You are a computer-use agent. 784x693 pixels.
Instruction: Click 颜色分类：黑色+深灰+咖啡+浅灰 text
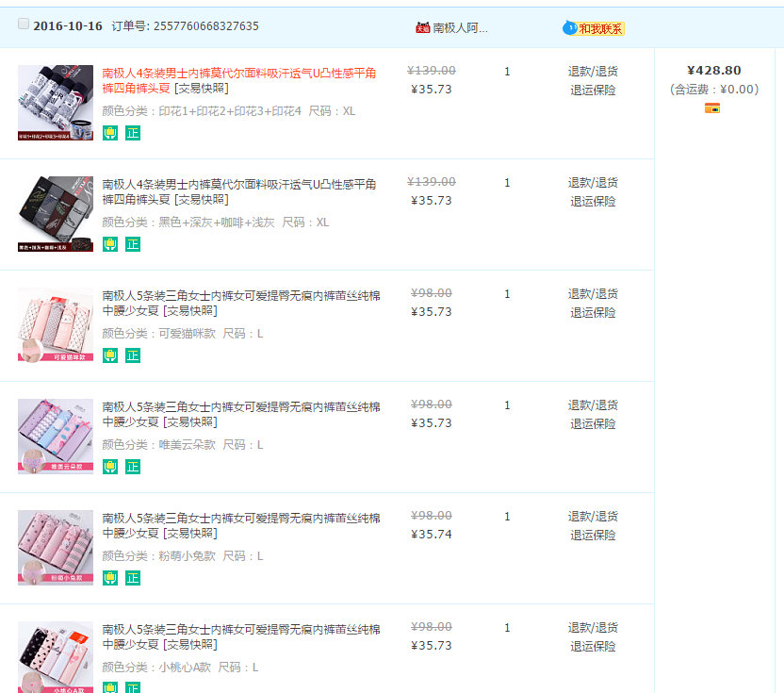pyautogui.click(x=188, y=223)
